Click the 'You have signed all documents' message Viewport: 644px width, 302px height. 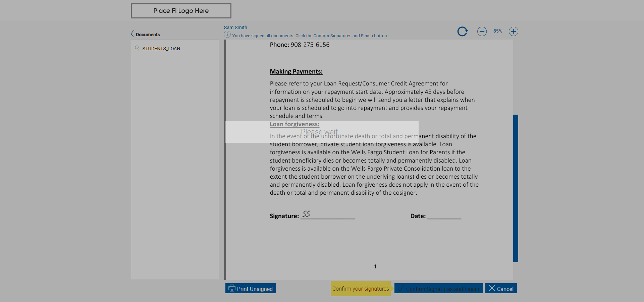[x=310, y=36]
